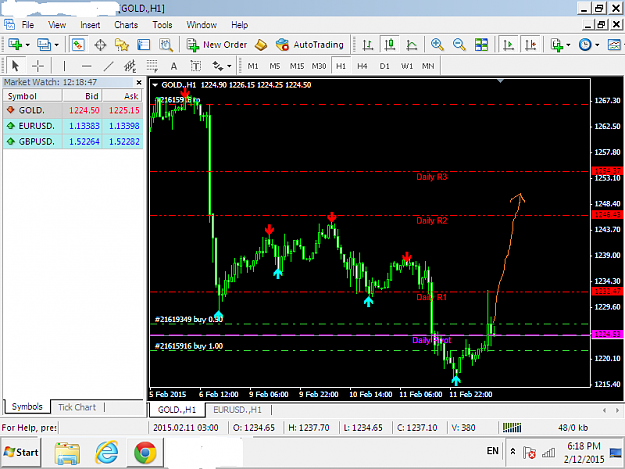Click the chart shift triangle marker
The height and width of the screenshot is (469, 625).
point(501,81)
